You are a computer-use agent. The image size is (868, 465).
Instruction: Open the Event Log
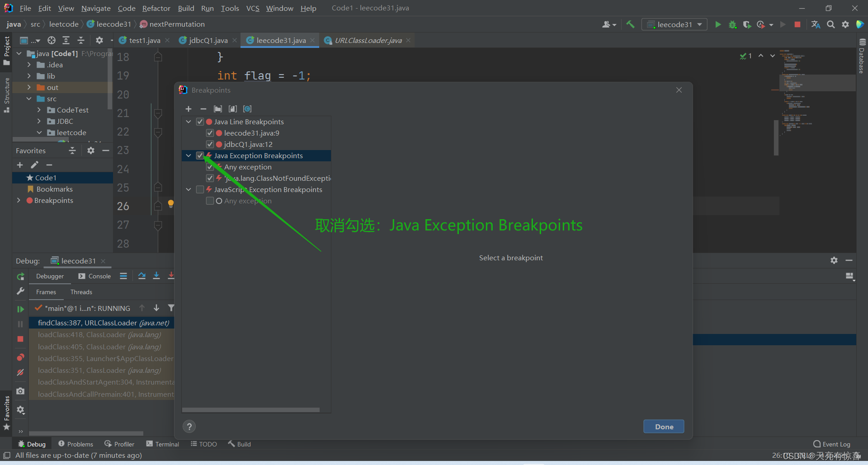click(x=832, y=444)
